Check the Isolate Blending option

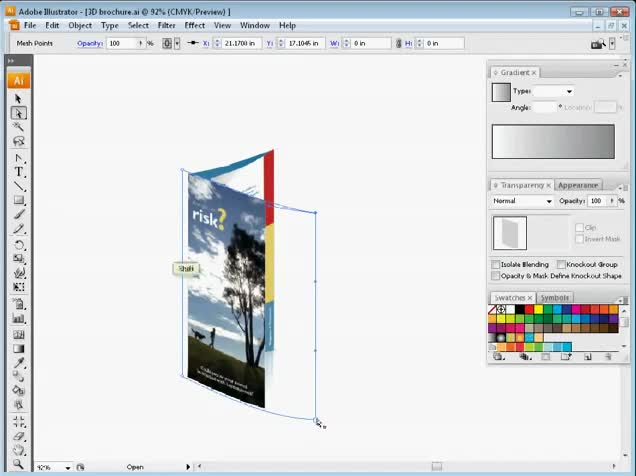495,264
